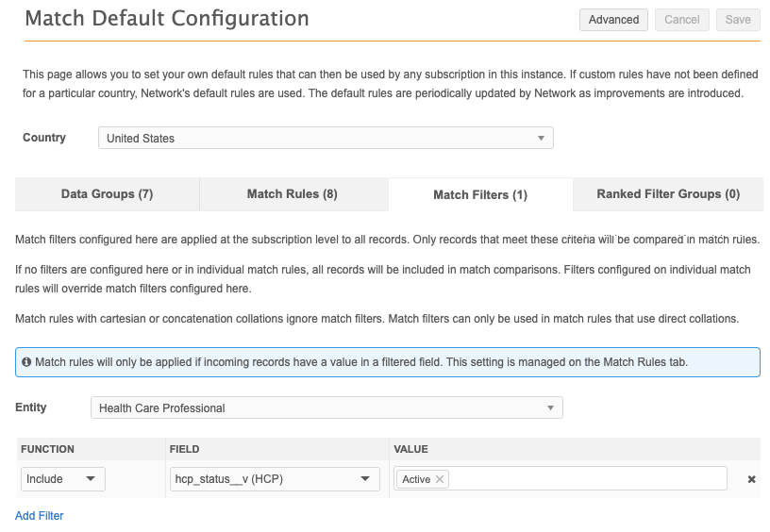Open Ranked Filter Groups tab
Image resolution: width=770 pixels, height=532 pixels.
(668, 194)
